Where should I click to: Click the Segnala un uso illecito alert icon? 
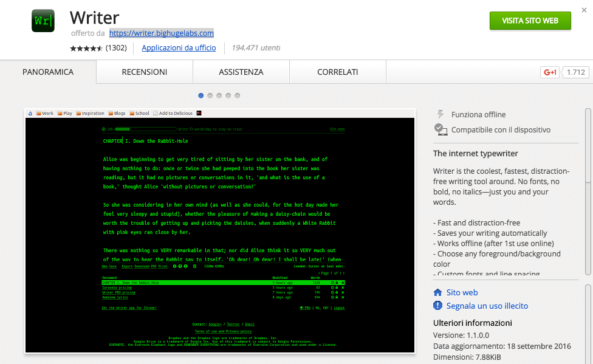pos(437,305)
